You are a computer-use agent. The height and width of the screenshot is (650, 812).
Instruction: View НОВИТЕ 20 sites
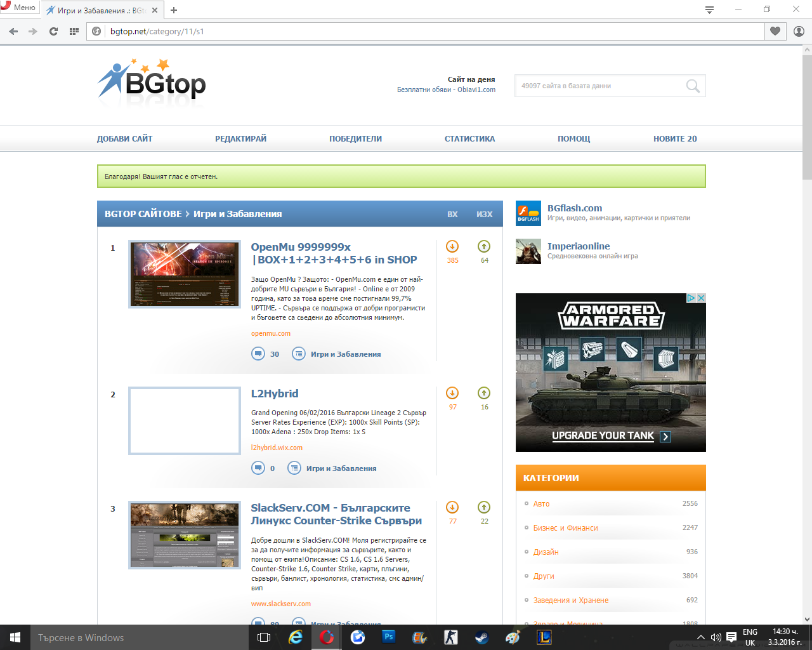[x=675, y=138]
